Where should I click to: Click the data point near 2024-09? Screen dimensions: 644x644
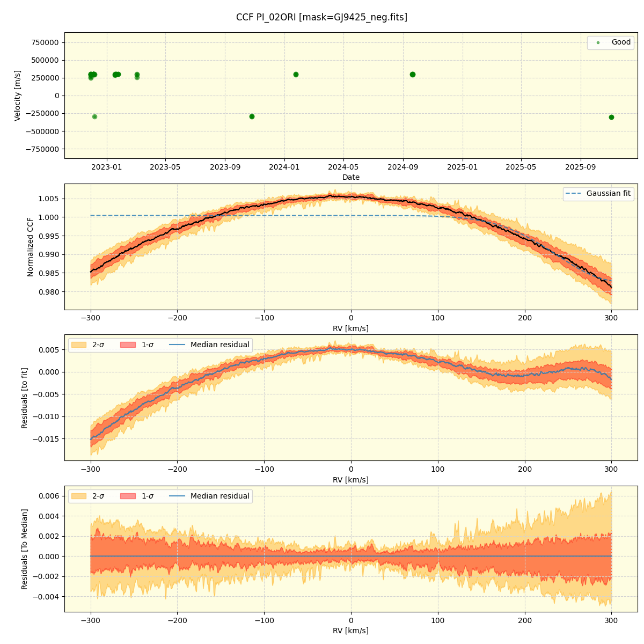(413, 75)
